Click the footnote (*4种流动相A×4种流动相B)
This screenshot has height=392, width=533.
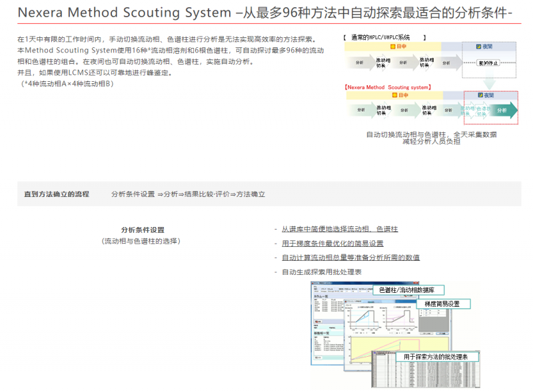(67, 84)
